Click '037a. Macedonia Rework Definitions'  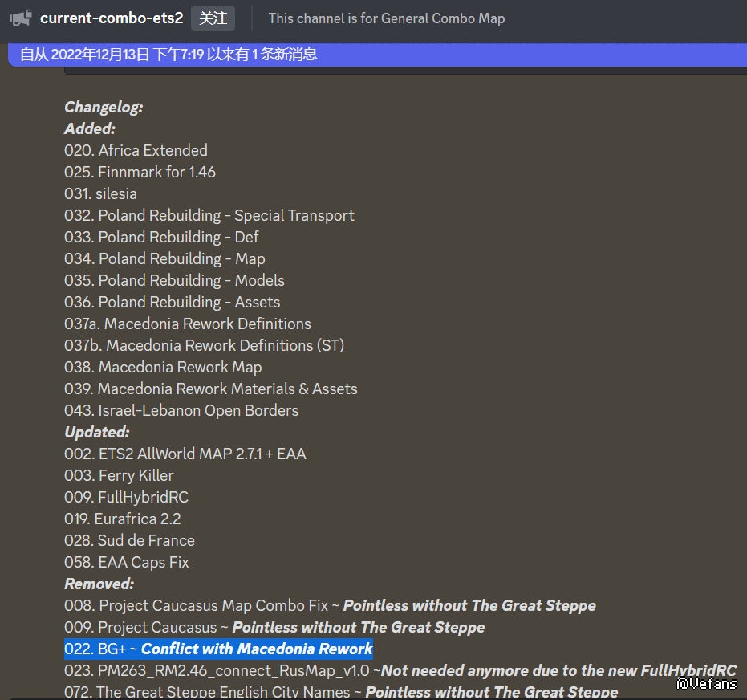(188, 324)
